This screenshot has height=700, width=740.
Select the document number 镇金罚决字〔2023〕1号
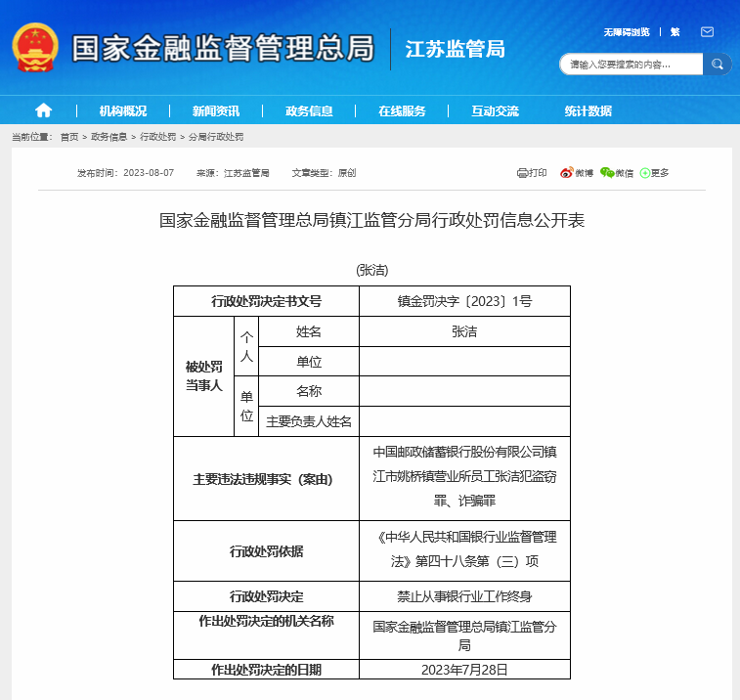(465, 301)
